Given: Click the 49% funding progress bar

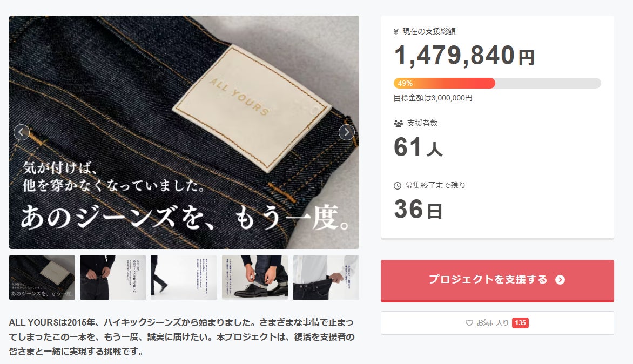Looking at the screenshot, I should coord(497,83).
